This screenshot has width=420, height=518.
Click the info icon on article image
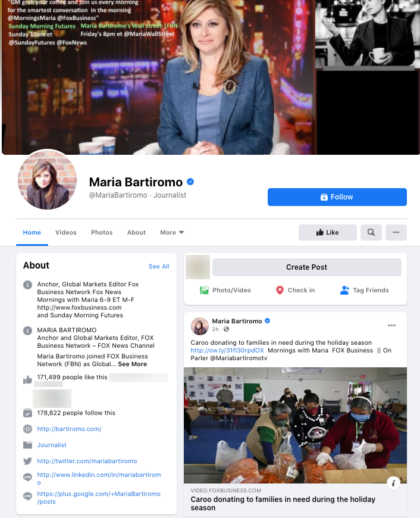click(393, 483)
